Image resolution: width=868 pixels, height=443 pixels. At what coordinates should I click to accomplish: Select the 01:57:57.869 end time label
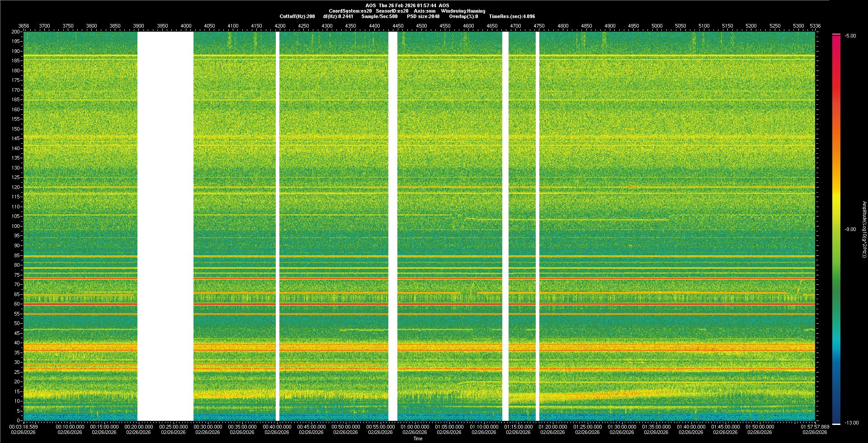click(x=815, y=426)
